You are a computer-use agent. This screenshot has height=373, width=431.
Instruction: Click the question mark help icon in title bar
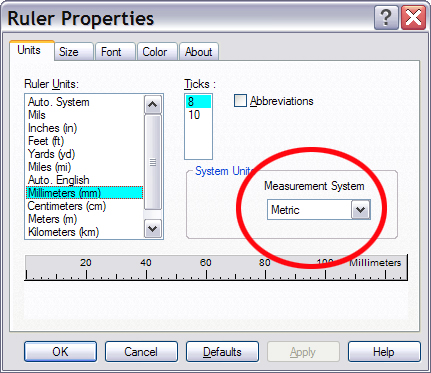(x=386, y=18)
